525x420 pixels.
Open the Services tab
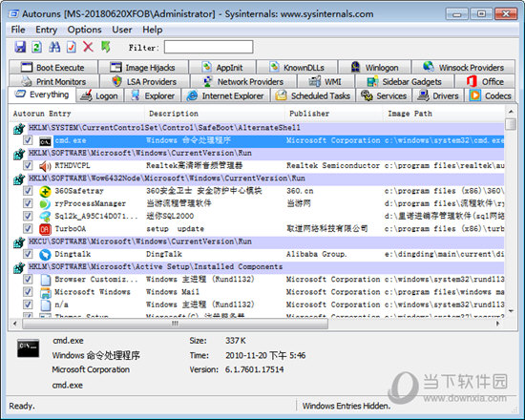pos(384,95)
